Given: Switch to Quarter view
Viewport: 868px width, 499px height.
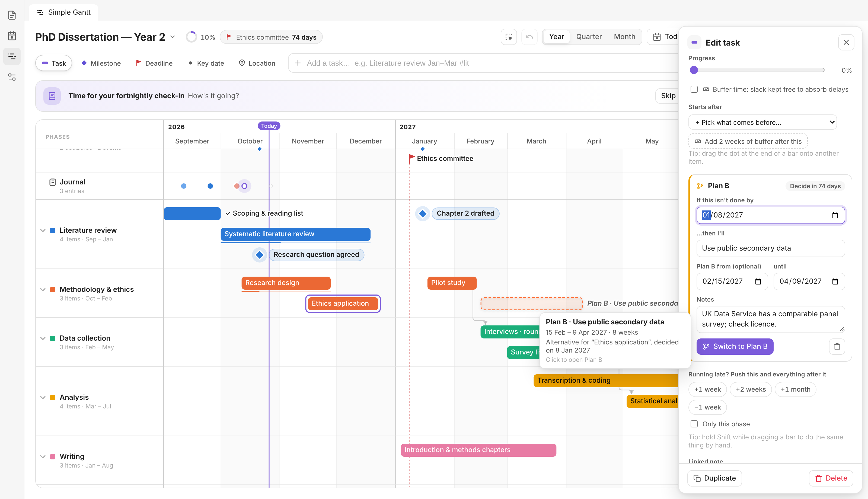Looking at the screenshot, I should pyautogui.click(x=589, y=37).
